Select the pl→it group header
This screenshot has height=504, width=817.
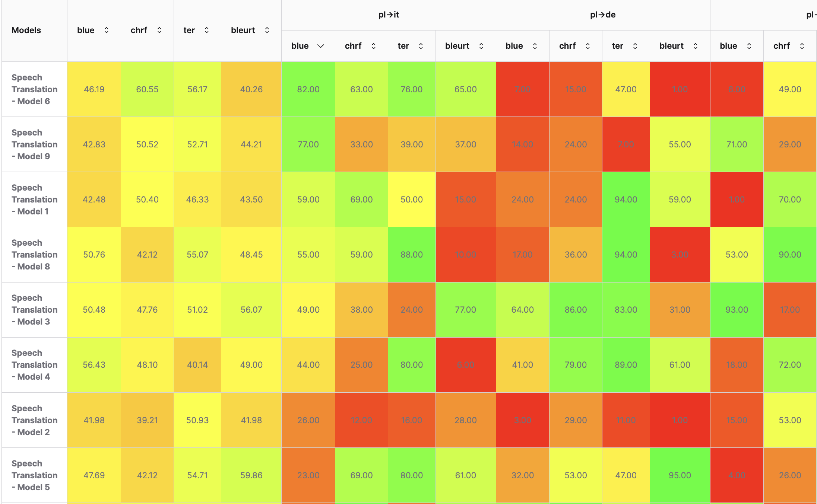point(389,15)
